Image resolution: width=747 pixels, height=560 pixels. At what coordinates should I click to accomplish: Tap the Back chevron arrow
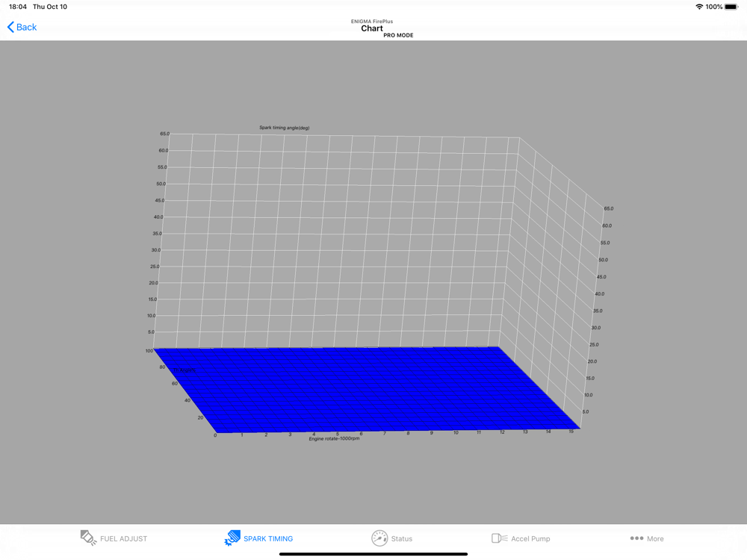pyautogui.click(x=10, y=27)
